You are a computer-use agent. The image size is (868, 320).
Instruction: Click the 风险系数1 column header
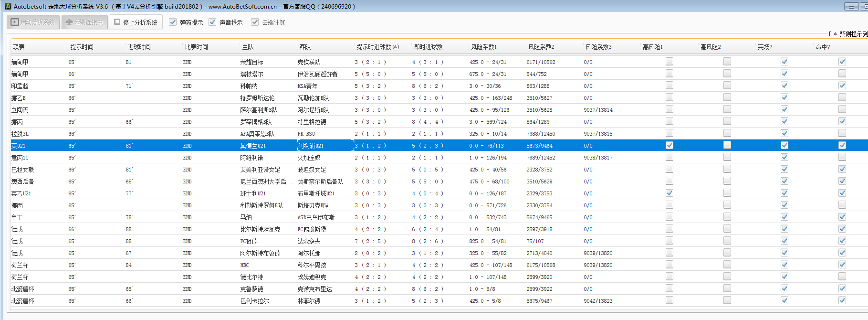pyautogui.click(x=484, y=47)
